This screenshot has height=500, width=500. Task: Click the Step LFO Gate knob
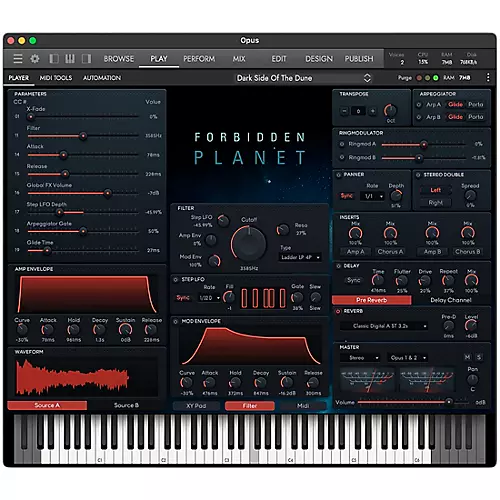click(x=297, y=297)
